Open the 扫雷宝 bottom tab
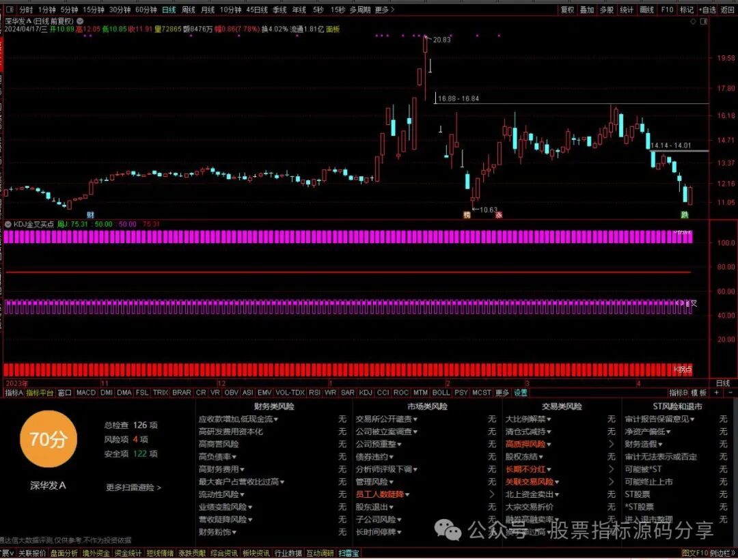 click(348, 553)
